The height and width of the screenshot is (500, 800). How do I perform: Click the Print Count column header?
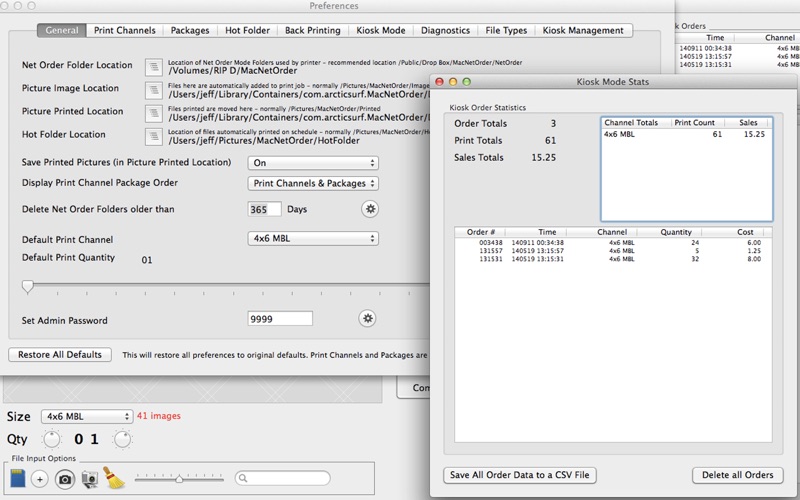click(697, 122)
